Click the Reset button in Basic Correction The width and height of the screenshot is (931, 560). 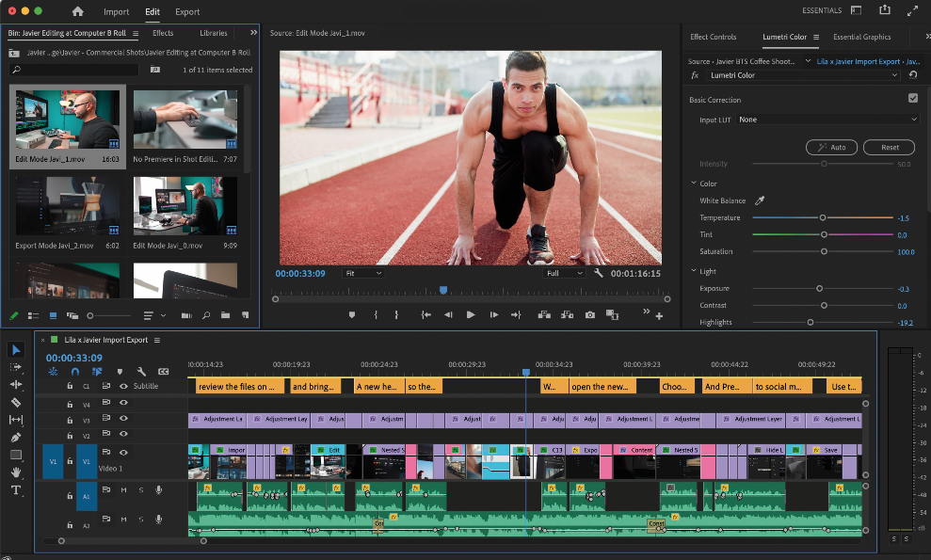pyautogui.click(x=888, y=147)
